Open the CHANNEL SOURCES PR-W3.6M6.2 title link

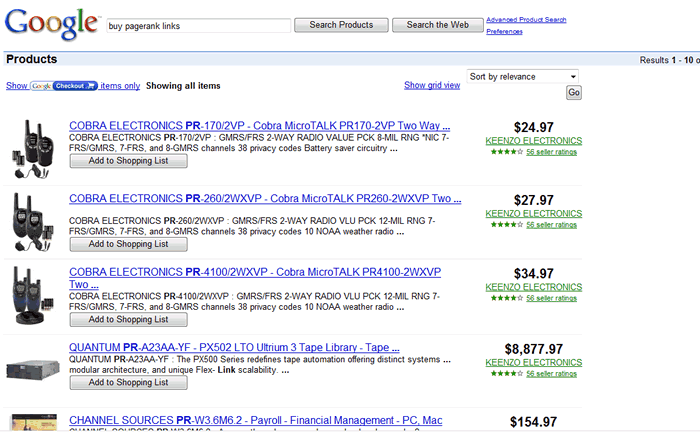pyautogui.click(x=256, y=420)
